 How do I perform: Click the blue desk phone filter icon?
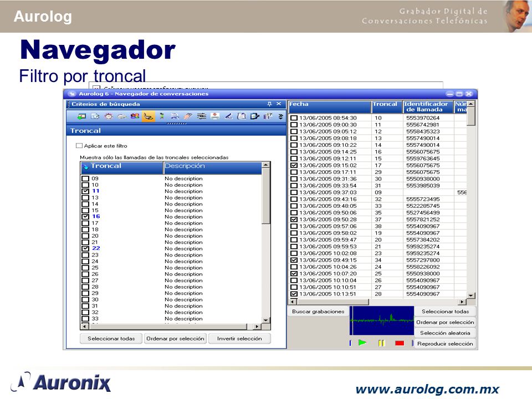coord(175,116)
